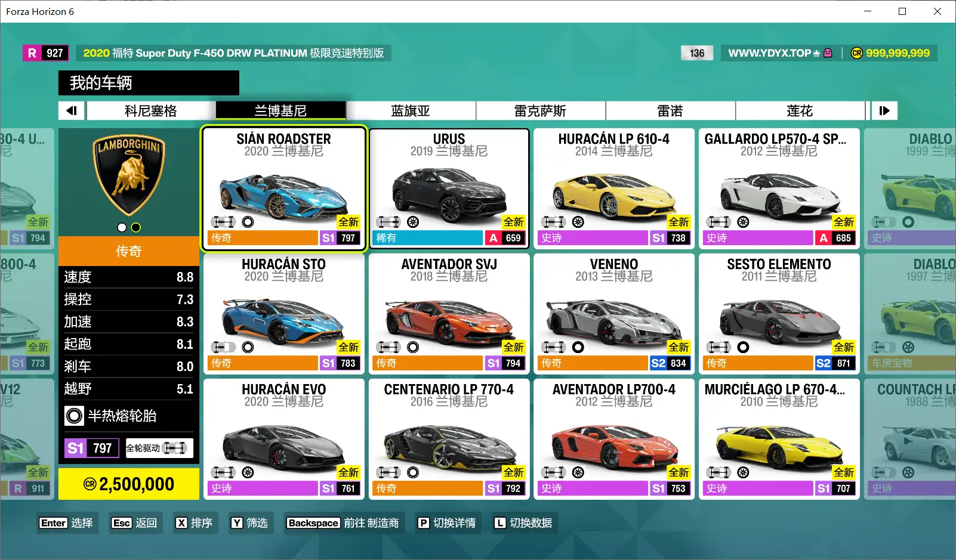Pick the Aventador LP700-4 car card
The image size is (956, 560).
point(614,439)
